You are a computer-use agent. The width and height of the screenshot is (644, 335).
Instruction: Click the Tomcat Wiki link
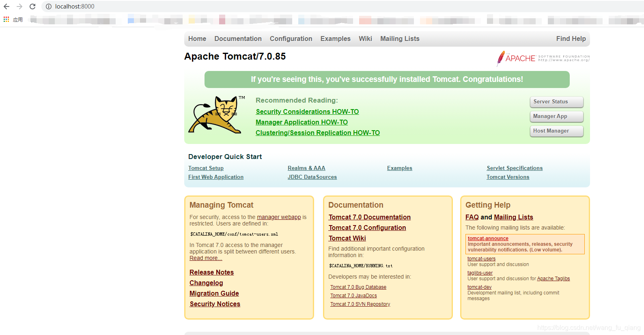[x=347, y=238]
